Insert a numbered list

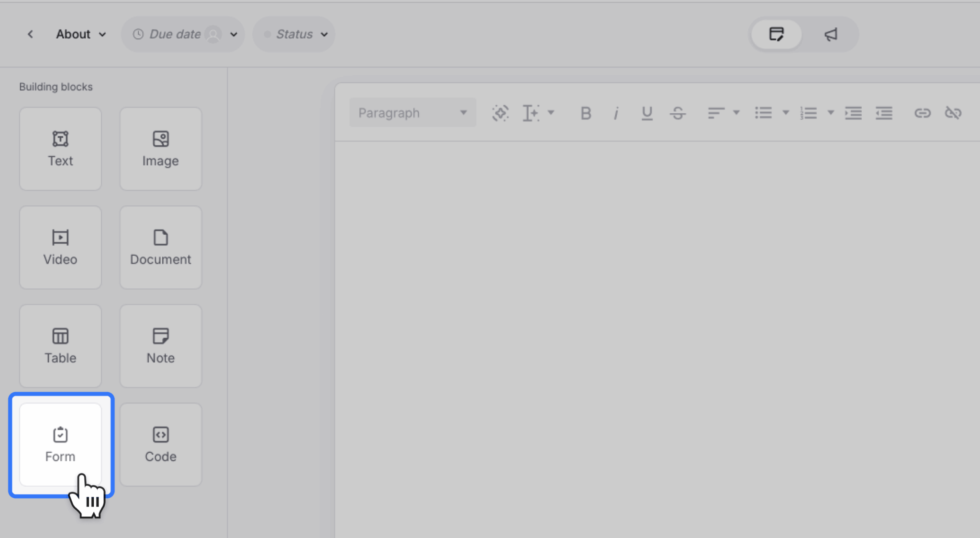[808, 113]
